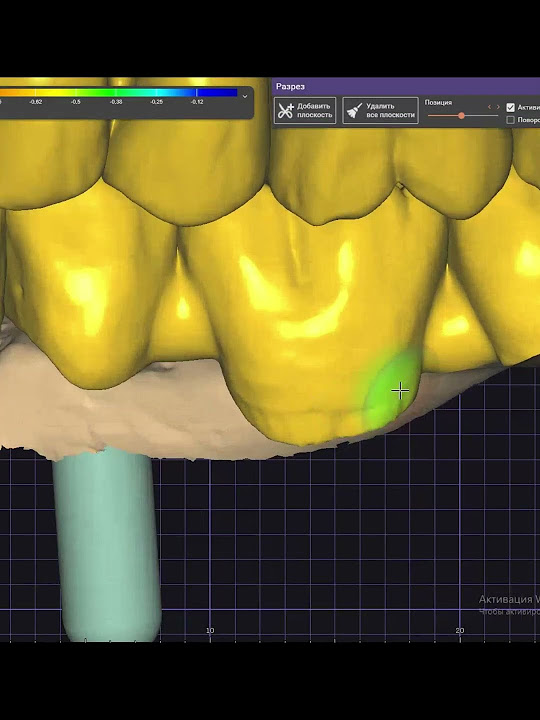Click the color gradient distance bar
This screenshot has width=540, height=720.
(x=118, y=93)
